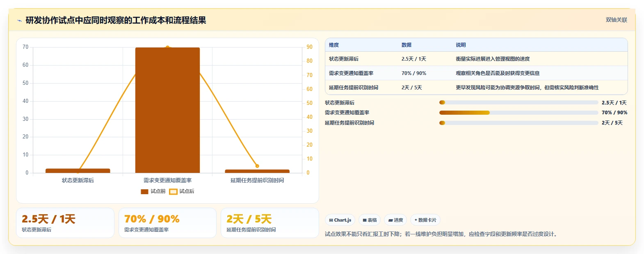Click the 需求变更通知覆盖率 x-axis label of the chart
This screenshot has height=254, width=644.
(x=167, y=180)
